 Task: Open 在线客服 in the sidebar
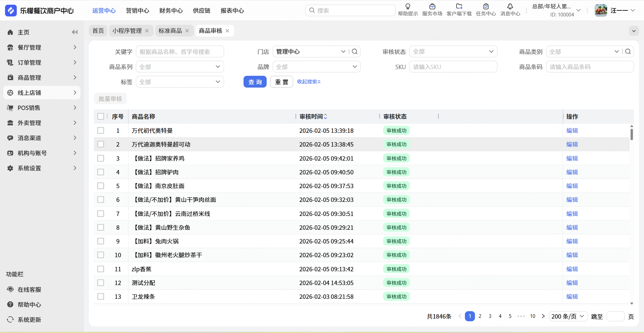click(29, 289)
